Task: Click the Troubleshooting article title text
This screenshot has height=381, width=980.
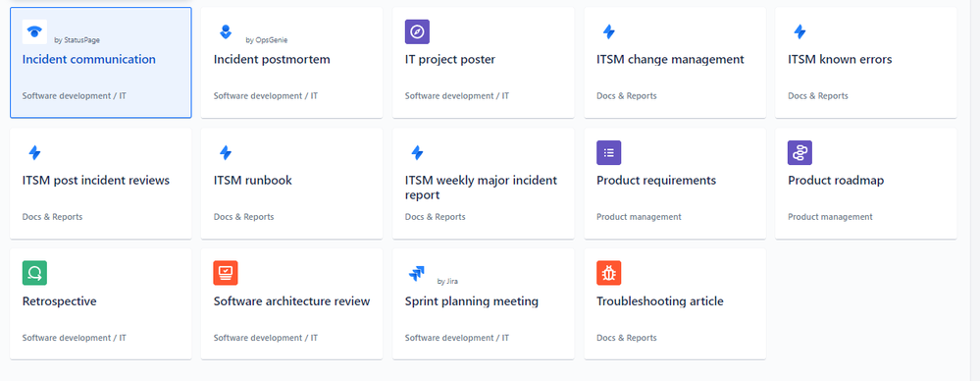Action: coord(660,301)
